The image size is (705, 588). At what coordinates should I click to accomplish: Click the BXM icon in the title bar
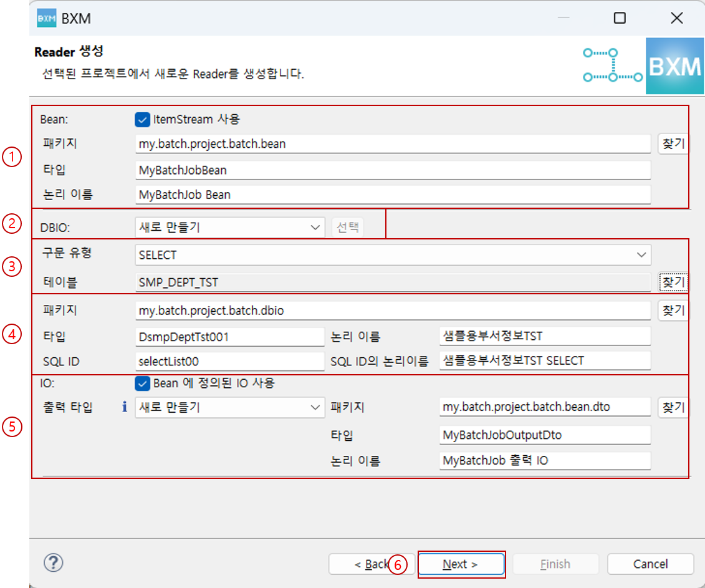(46, 18)
